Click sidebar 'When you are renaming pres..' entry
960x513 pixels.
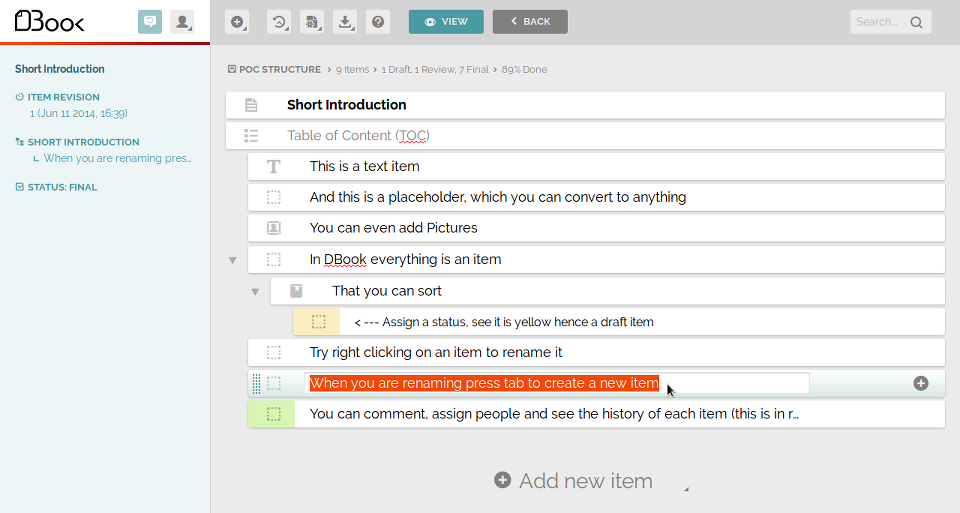coord(117,158)
